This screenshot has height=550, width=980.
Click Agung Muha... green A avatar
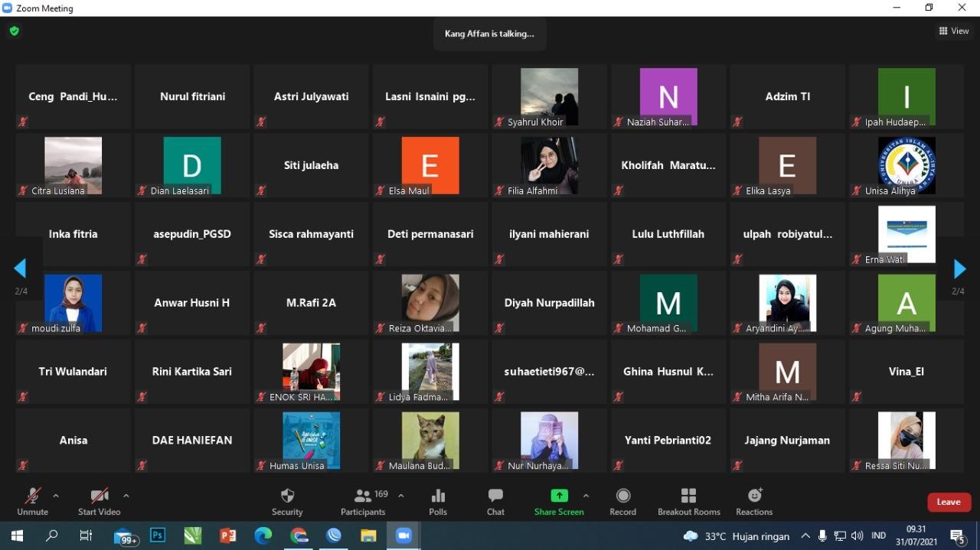906,303
